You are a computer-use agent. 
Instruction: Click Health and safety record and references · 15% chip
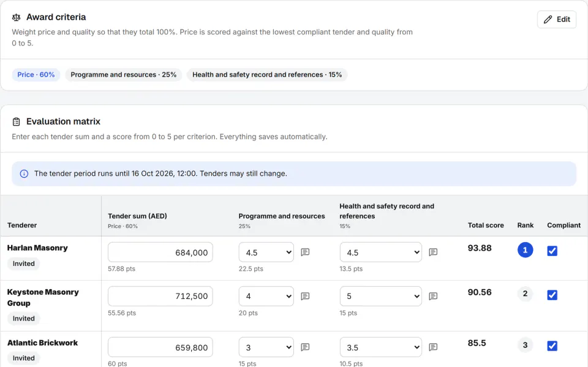pyautogui.click(x=267, y=75)
